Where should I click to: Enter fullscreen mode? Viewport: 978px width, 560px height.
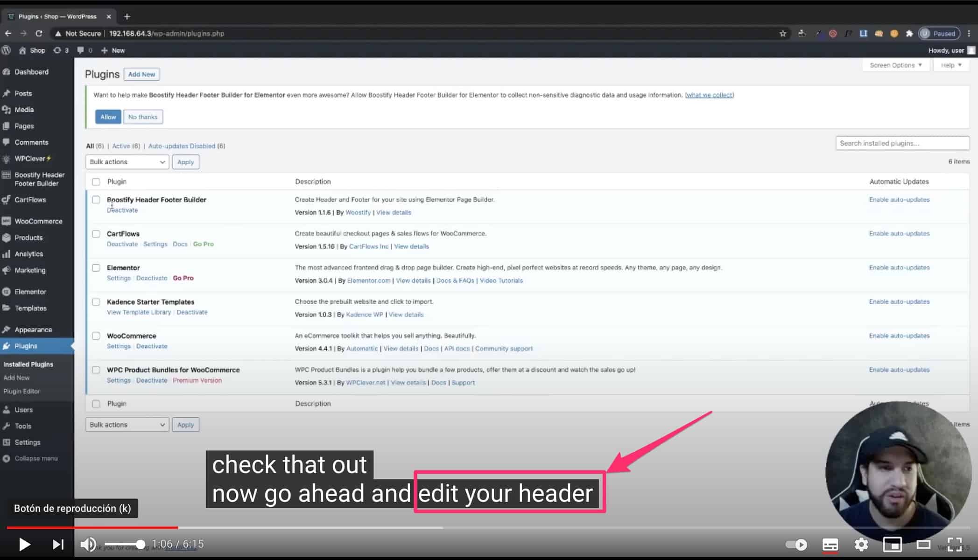click(x=955, y=545)
